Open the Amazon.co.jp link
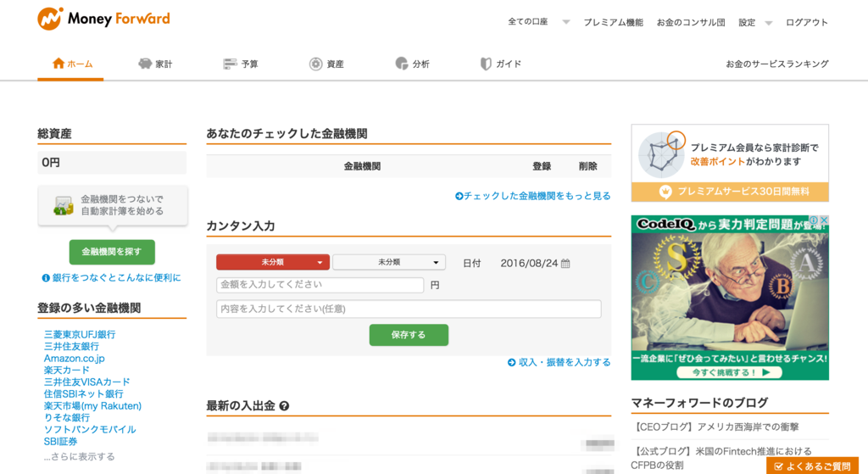The height and width of the screenshot is (474, 868). tap(75, 359)
